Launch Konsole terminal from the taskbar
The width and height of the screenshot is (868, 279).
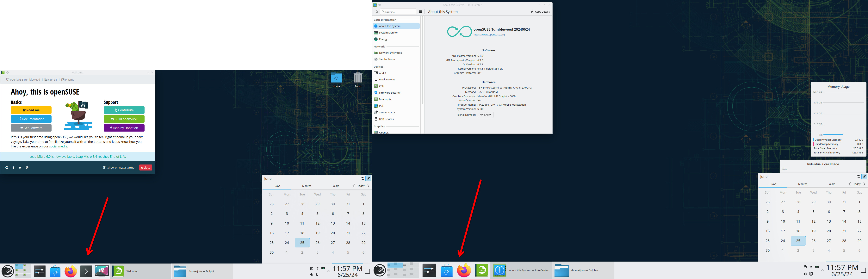click(86, 271)
